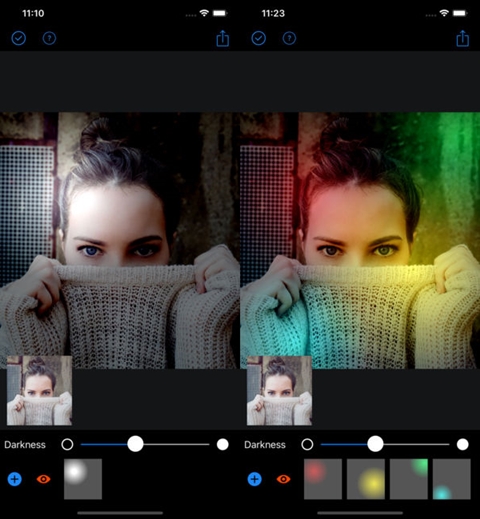This screenshot has width=480, height=519.
Task: Select the white light spot thumbnail
Action: (83, 479)
